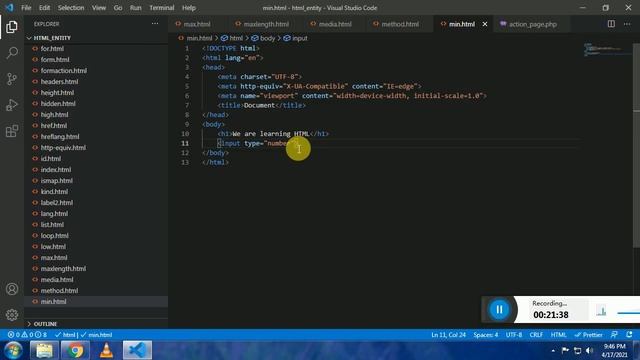The image size is (640, 360).
Task: Select min.html in the file tree
Action: (x=96, y=302)
